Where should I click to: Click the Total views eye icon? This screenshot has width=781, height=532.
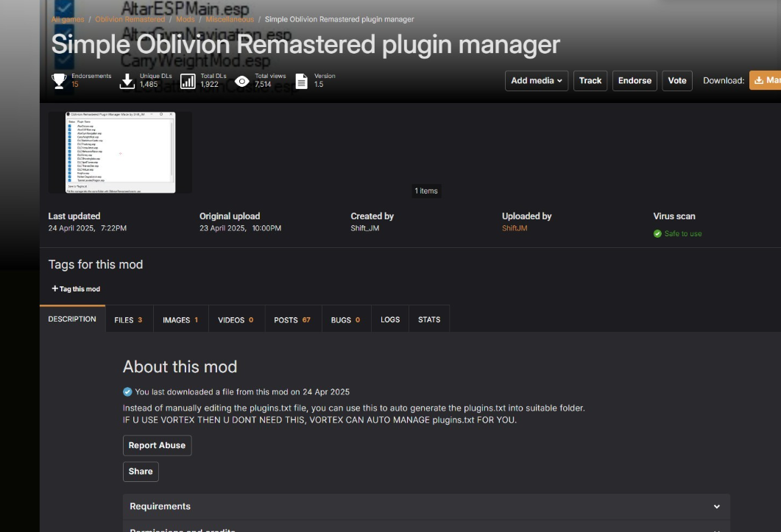[x=242, y=81]
